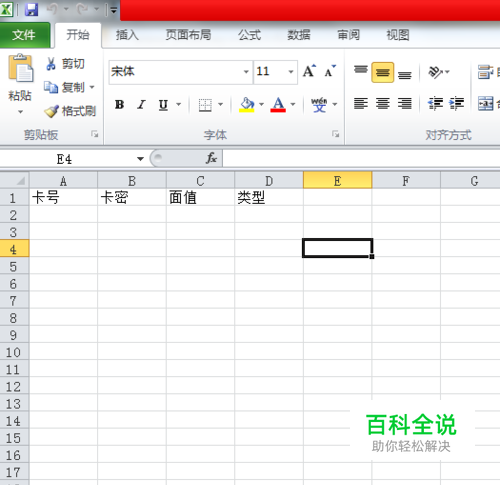The image size is (500, 485).
Task: Select row 4 header
Action: click(x=14, y=249)
